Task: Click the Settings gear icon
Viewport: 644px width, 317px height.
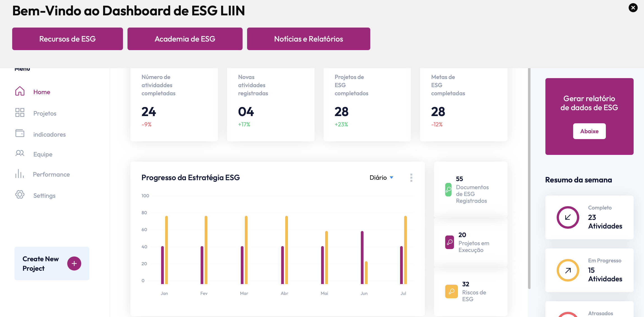Action: tap(20, 195)
